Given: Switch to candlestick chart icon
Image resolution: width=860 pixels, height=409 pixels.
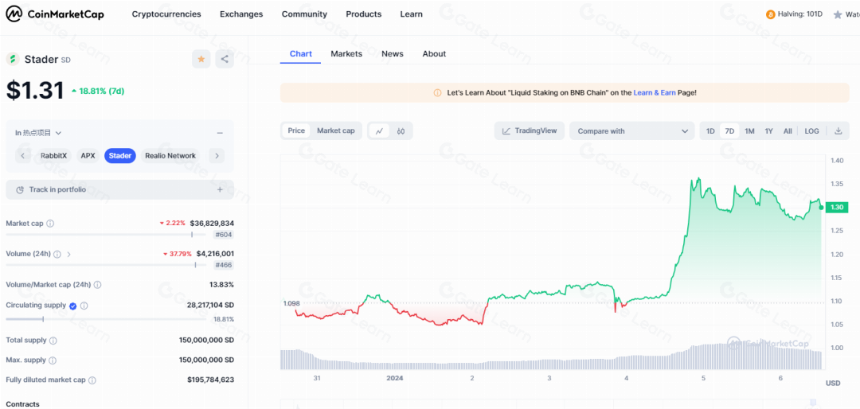Looking at the screenshot, I should click(x=401, y=131).
